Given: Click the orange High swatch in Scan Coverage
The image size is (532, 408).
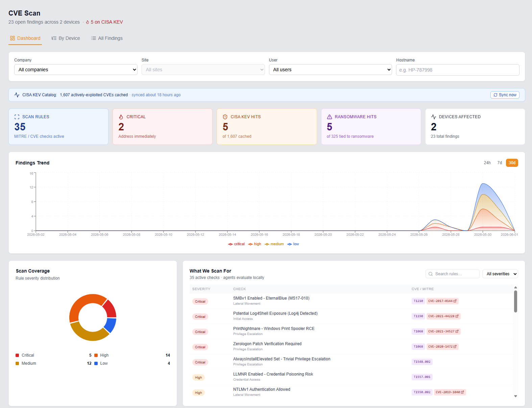Looking at the screenshot, I should 96,355.
